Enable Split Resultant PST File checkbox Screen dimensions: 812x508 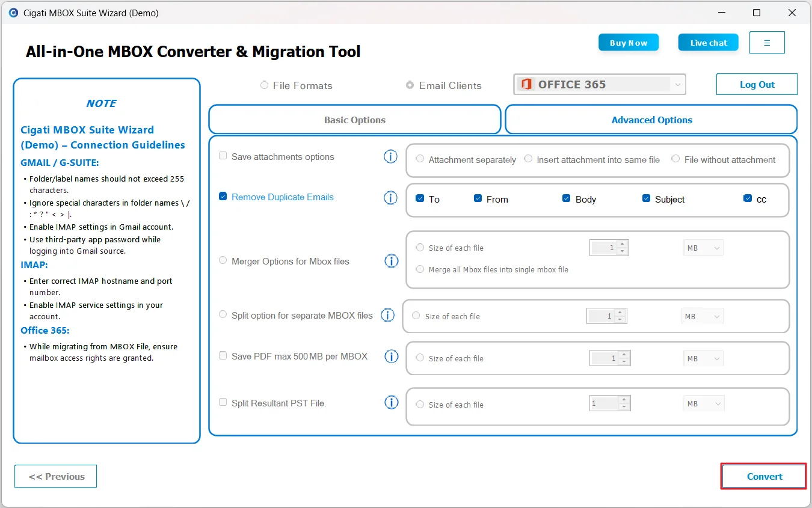(223, 402)
